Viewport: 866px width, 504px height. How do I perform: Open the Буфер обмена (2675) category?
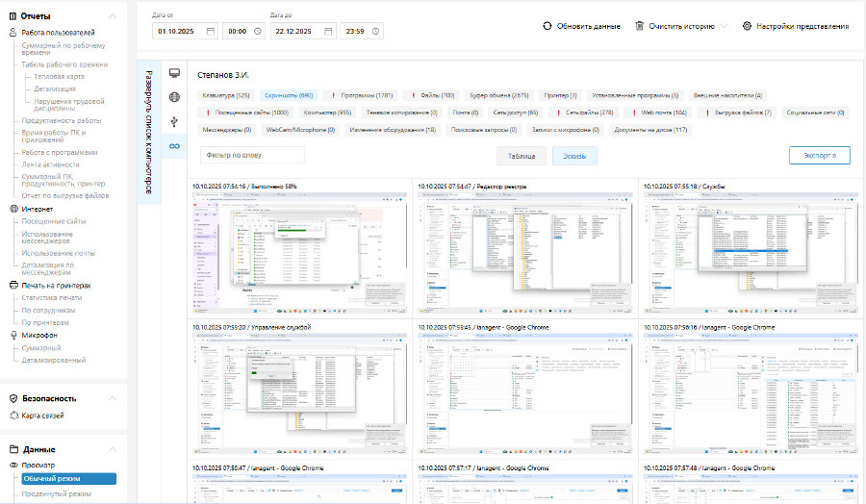[499, 95]
